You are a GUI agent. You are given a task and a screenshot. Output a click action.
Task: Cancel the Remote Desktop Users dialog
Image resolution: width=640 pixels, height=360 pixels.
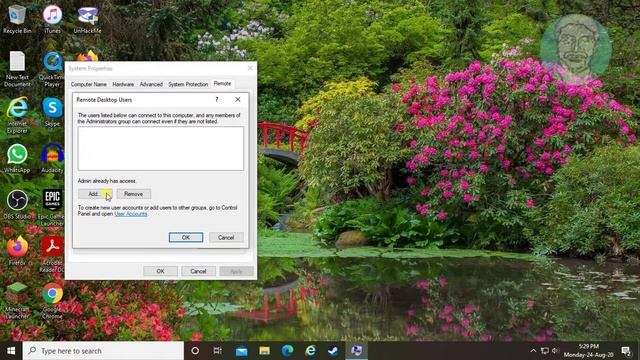click(226, 238)
